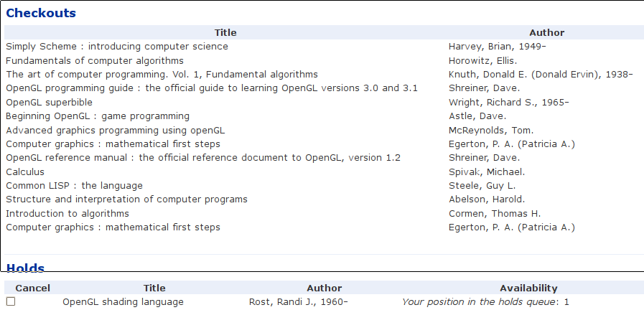Screen dimensions: 644x310
Task: Select the Calculus checkout row
Action: click(25, 172)
